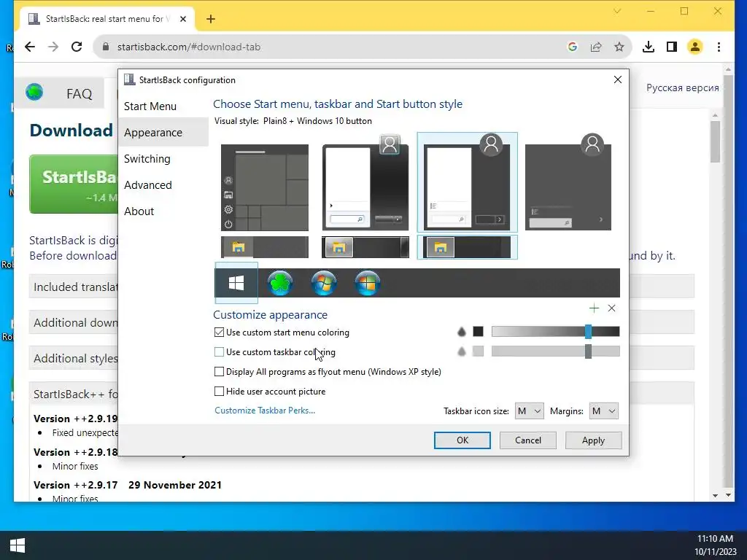Viewport: 747px width, 560px height.
Task: Open Chrome downloads icon
Action: (x=648, y=47)
